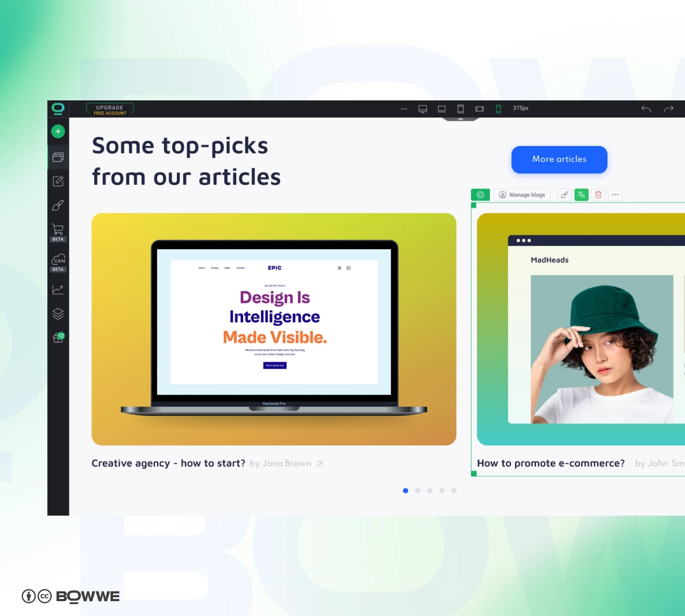Open the CRM BETA cloud icon
This screenshot has height=616, width=685.
pos(58,263)
